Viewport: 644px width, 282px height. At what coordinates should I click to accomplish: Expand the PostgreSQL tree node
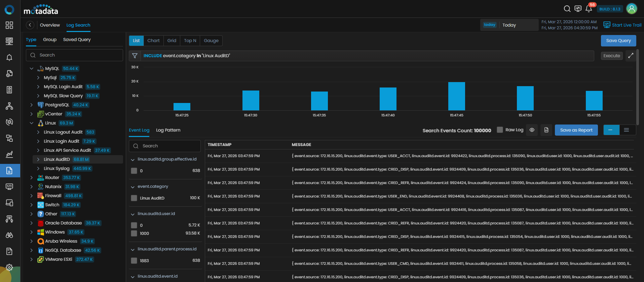click(x=32, y=105)
